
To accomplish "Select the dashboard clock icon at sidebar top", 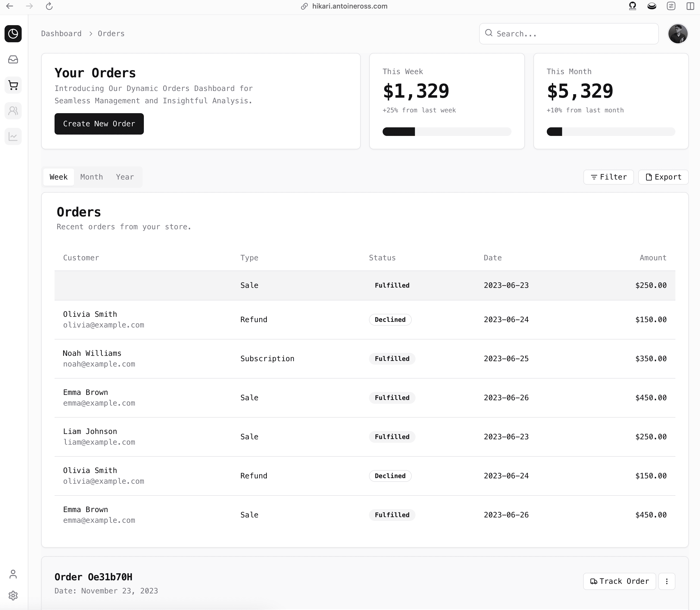I will coord(13,34).
